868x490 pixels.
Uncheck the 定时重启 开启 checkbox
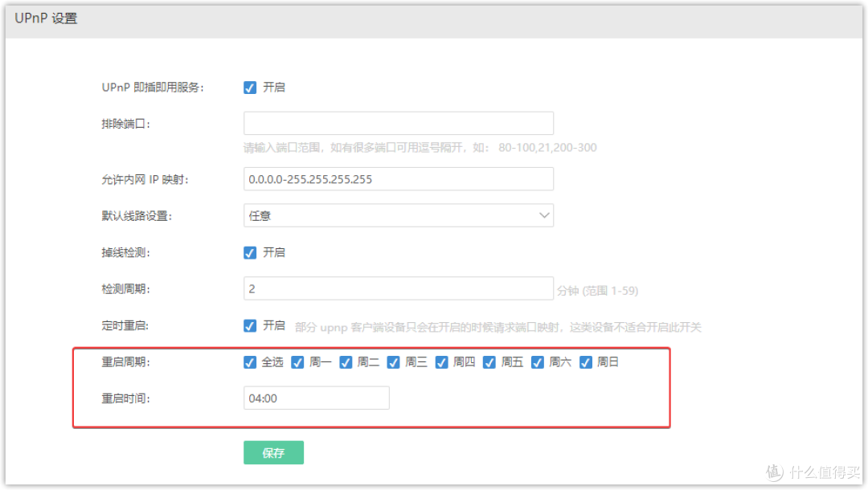pyautogui.click(x=250, y=326)
